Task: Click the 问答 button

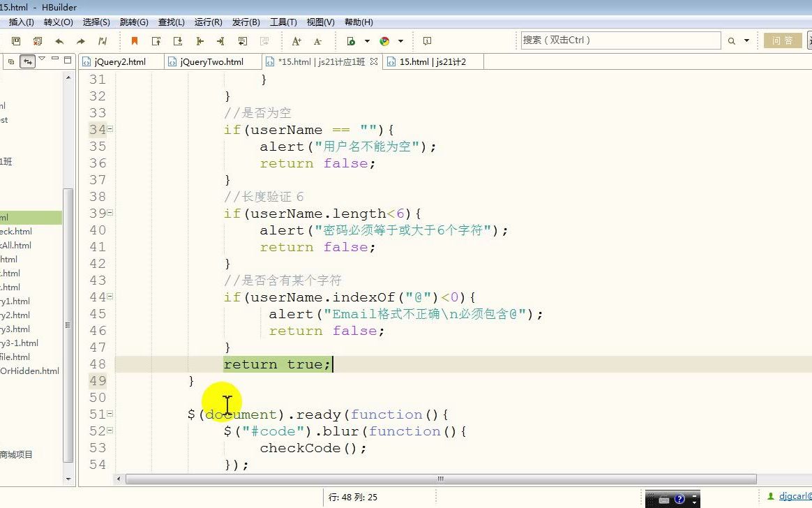Action: click(783, 40)
